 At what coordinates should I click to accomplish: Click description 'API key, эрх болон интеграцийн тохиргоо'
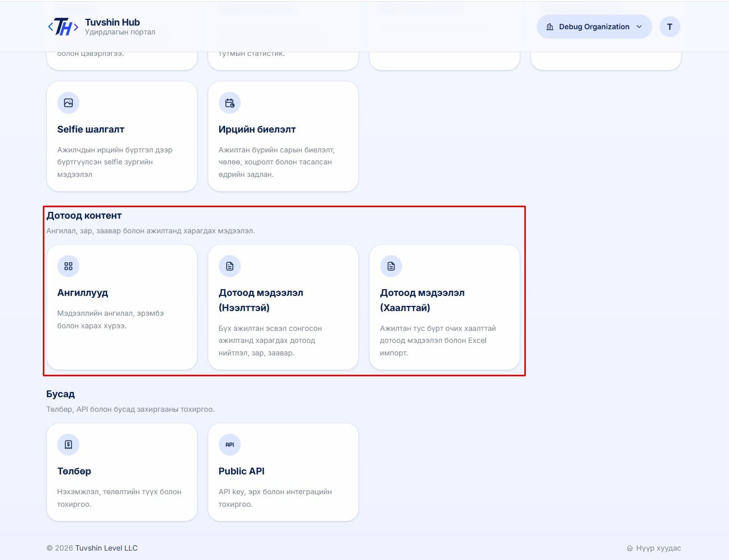pyautogui.click(x=275, y=498)
